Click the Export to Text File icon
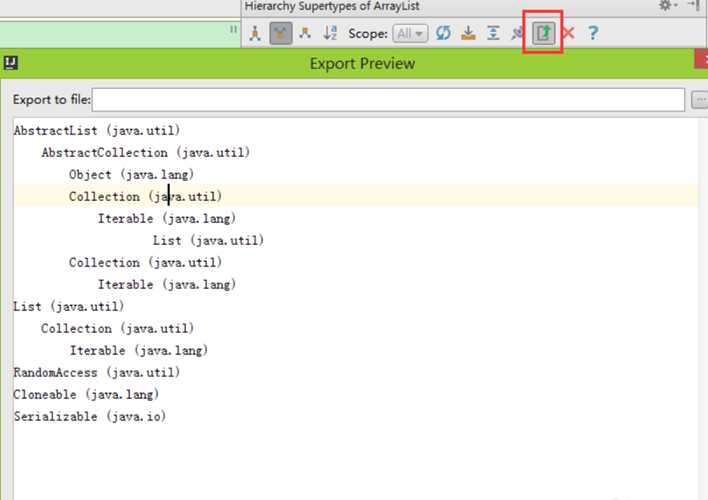 543,33
